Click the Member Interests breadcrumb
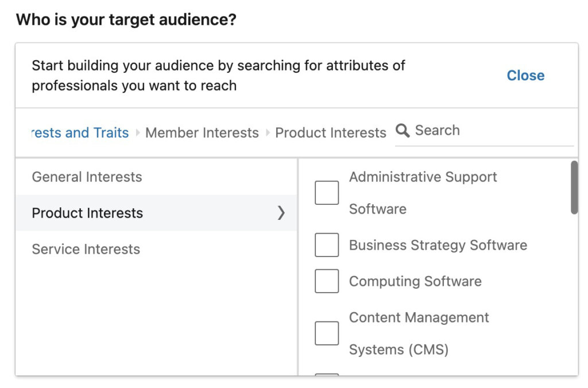This screenshot has height=388, width=588. tap(202, 133)
